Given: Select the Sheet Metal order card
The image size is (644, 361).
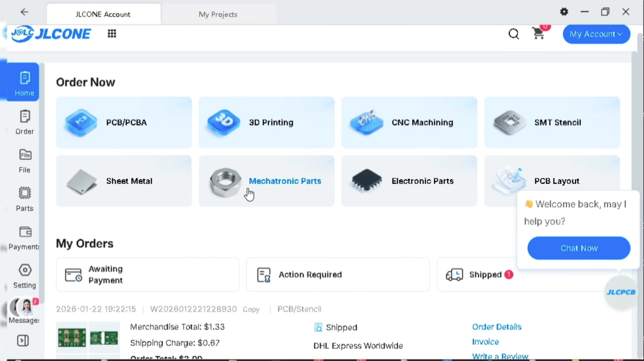Looking at the screenshot, I should [x=124, y=181].
